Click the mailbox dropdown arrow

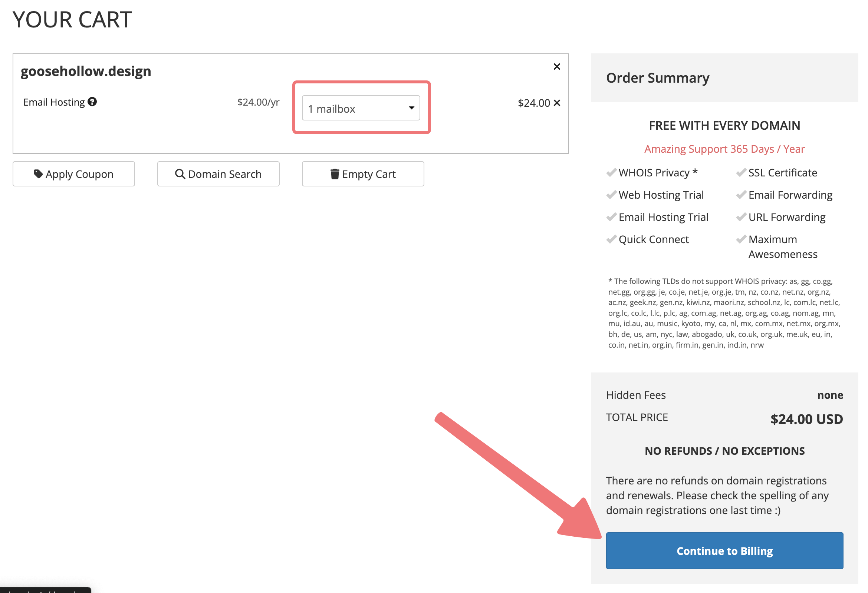pos(411,108)
